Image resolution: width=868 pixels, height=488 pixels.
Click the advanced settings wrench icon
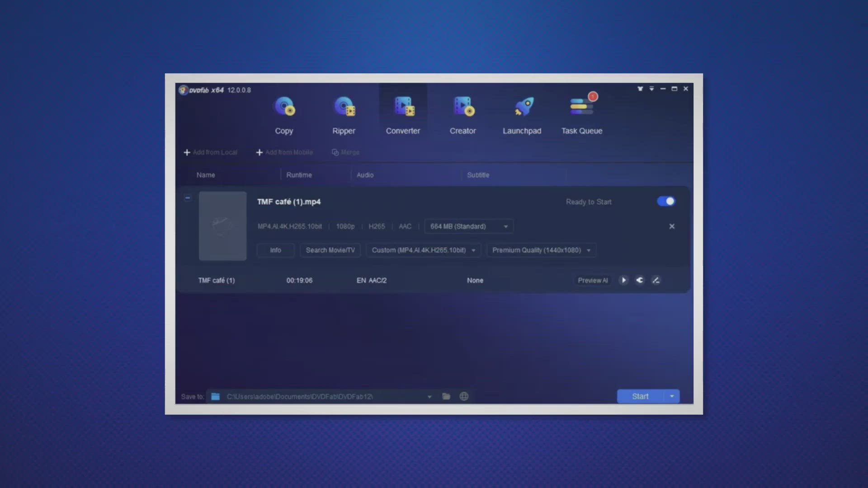click(x=640, y=280)
